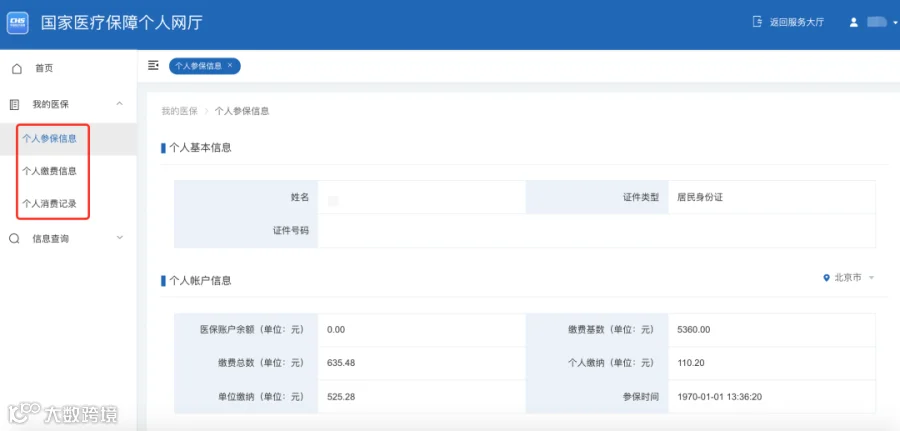Click the 医保账户余额 label cell
Viewport: 900px width, 431px height.
coord(246,330)
